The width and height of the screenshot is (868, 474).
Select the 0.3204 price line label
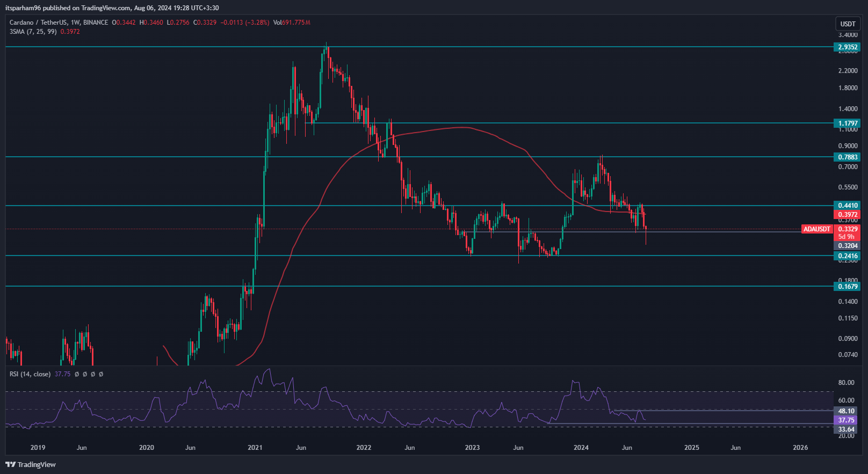click(x=848, y=246)
